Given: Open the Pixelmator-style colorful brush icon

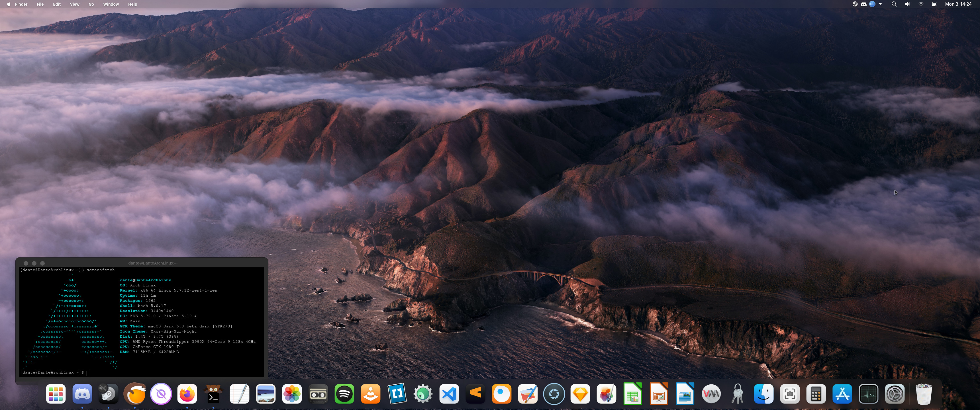Looking at the screenshot, I should [x=607, y=394].
